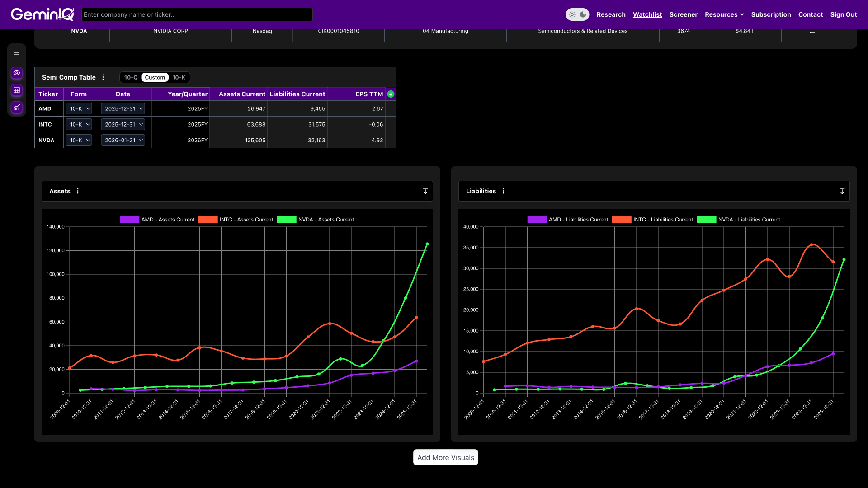Screen dimensions: 868x488
Task: Select the chart sidebar icon
Action: click(x=17, y=108)
